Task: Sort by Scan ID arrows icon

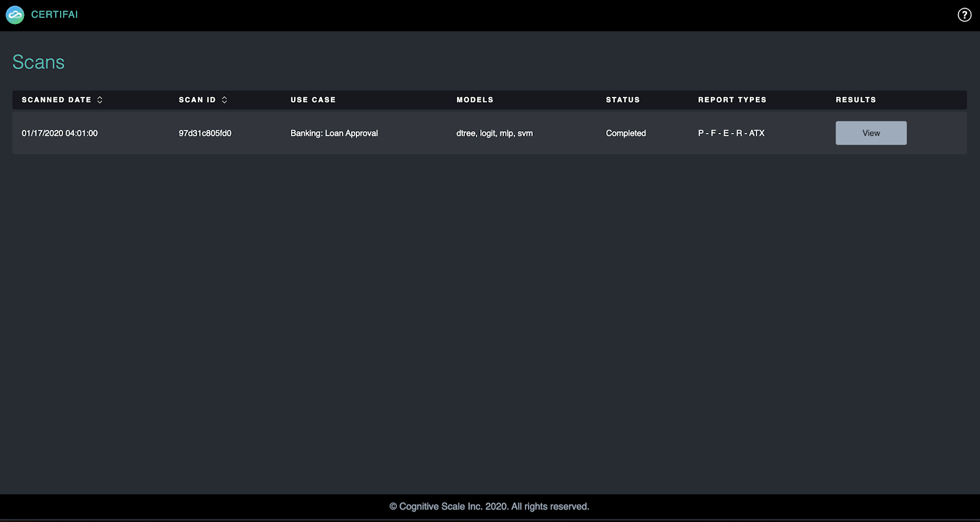Action: tap(225, 100)
